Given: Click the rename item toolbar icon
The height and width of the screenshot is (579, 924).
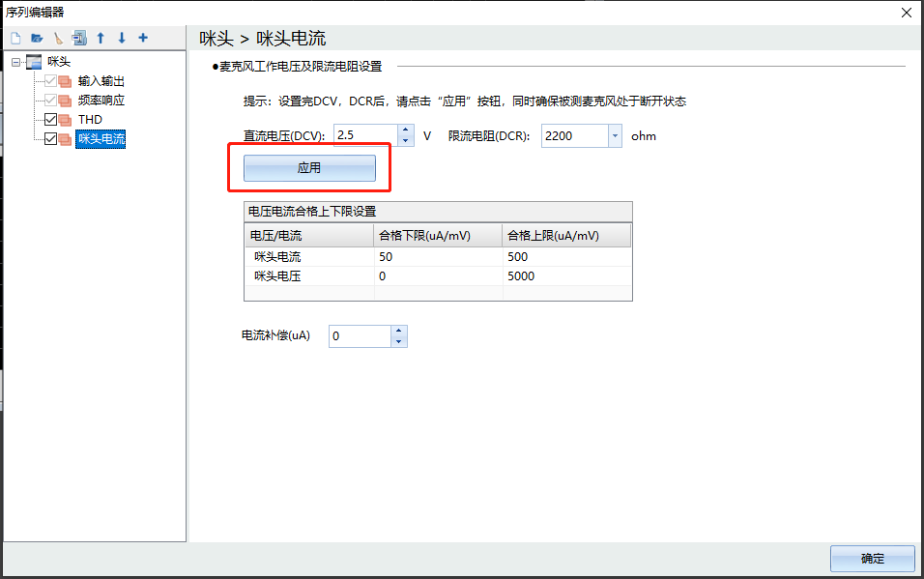Looking at the screenshot, I should click(79, 39).
